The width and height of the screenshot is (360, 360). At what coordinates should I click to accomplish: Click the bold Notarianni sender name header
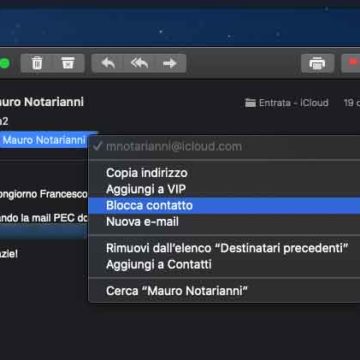click(42, 102)
